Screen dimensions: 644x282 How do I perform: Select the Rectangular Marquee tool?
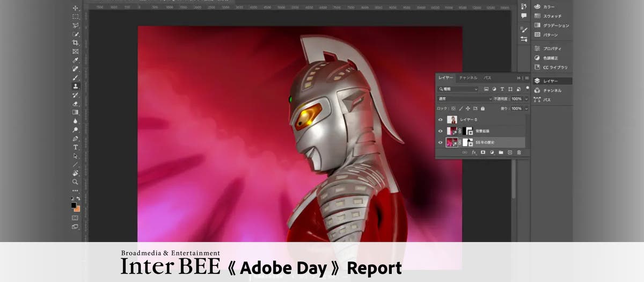(76, 17)
